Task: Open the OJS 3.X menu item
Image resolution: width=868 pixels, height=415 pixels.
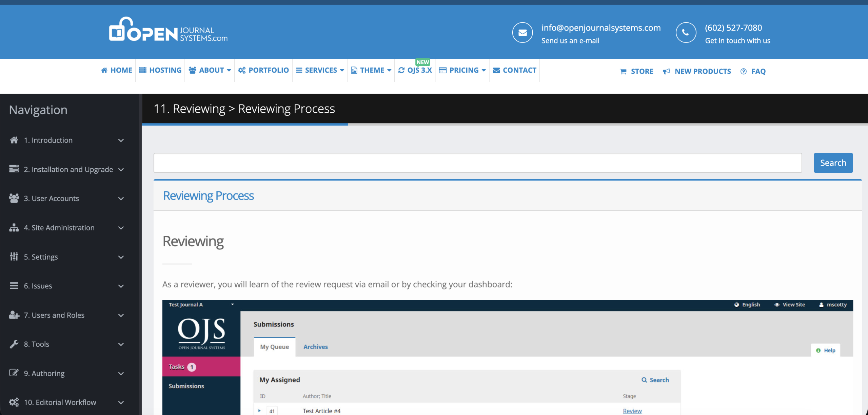Action: (415, 70)
